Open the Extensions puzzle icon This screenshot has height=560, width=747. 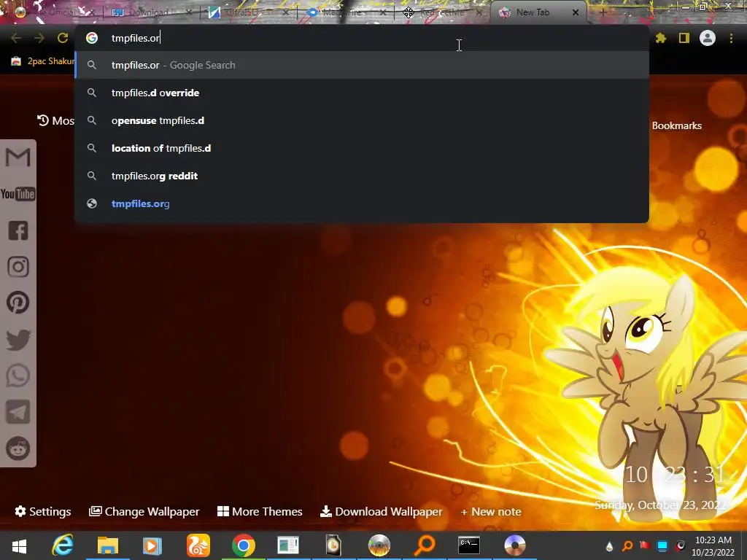[x=661, y=38]
